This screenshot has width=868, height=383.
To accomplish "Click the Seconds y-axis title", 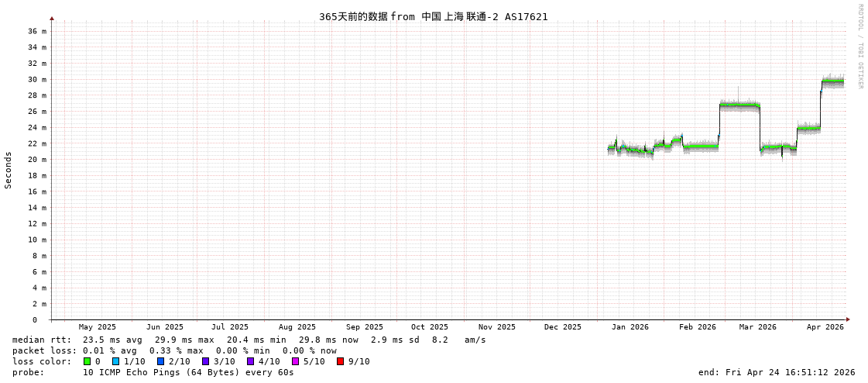I will (9, 170).
